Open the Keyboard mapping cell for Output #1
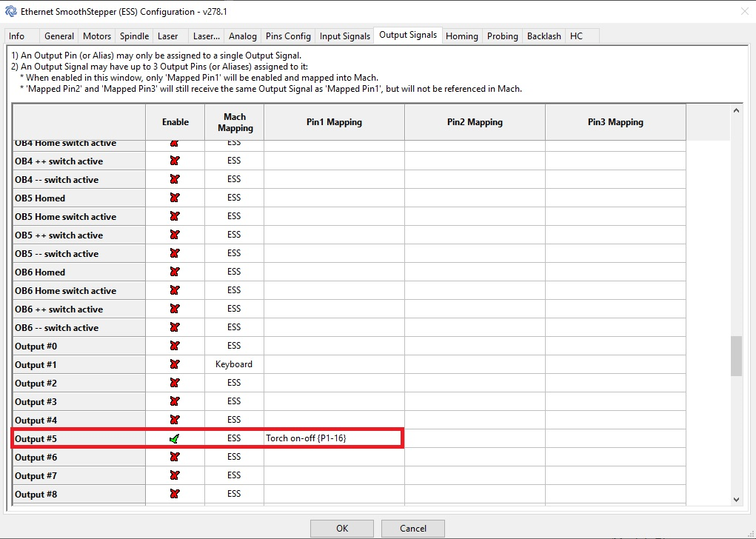Image resolution: width=756 pixels, height=539 pixels. point(235,364)
